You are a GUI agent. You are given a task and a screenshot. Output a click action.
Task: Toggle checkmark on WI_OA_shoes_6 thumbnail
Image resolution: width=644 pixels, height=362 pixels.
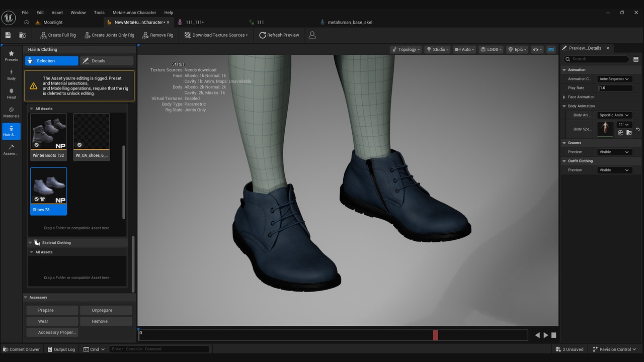pyautogui.click(x=79, y=145)
